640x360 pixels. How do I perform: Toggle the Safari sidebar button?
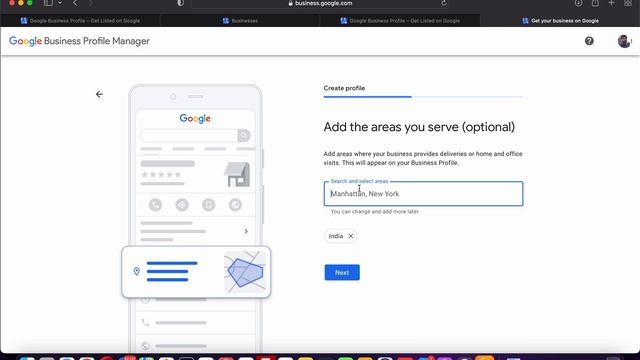[x=48, y=3]
